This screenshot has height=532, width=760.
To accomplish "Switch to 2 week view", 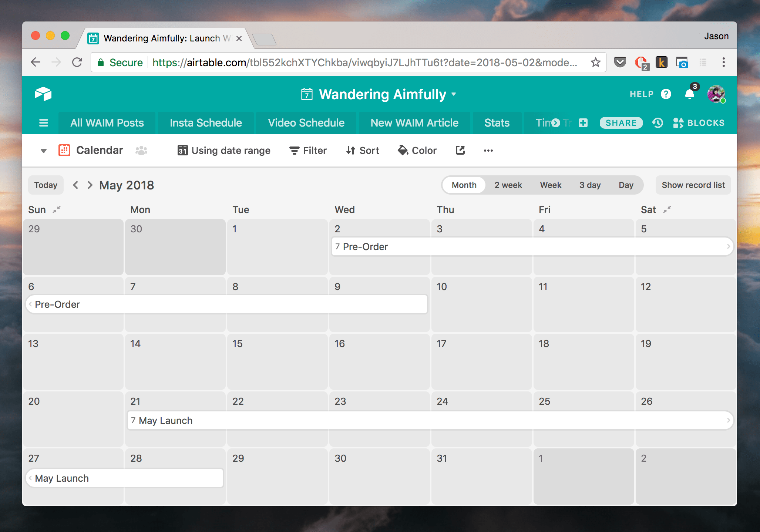I will coord(508,185).
